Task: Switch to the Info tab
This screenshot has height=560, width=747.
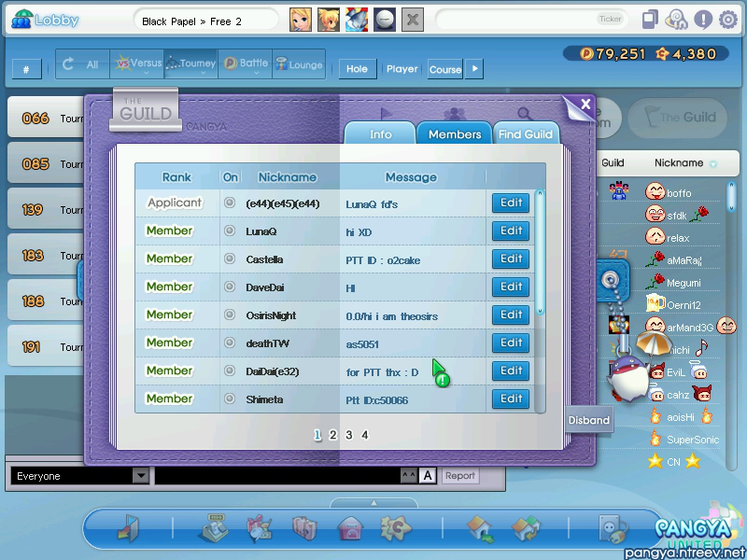Action: coord(380,133)
